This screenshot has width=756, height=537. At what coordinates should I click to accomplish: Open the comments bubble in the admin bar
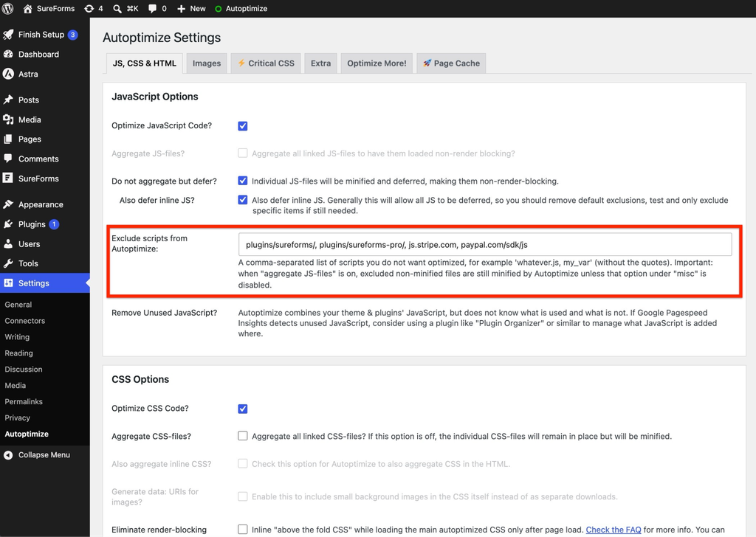pyautogui.click(x=152, y=9)
